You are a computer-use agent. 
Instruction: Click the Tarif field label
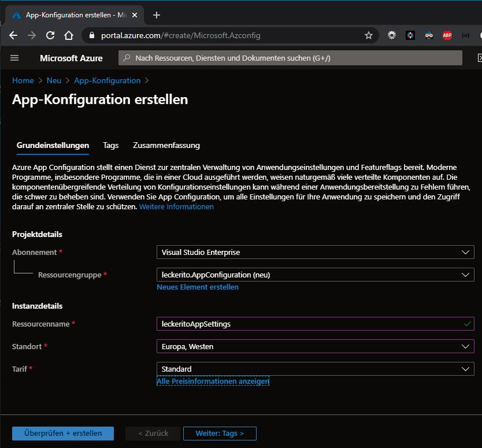pyautogui.click(x=20, y=369)
